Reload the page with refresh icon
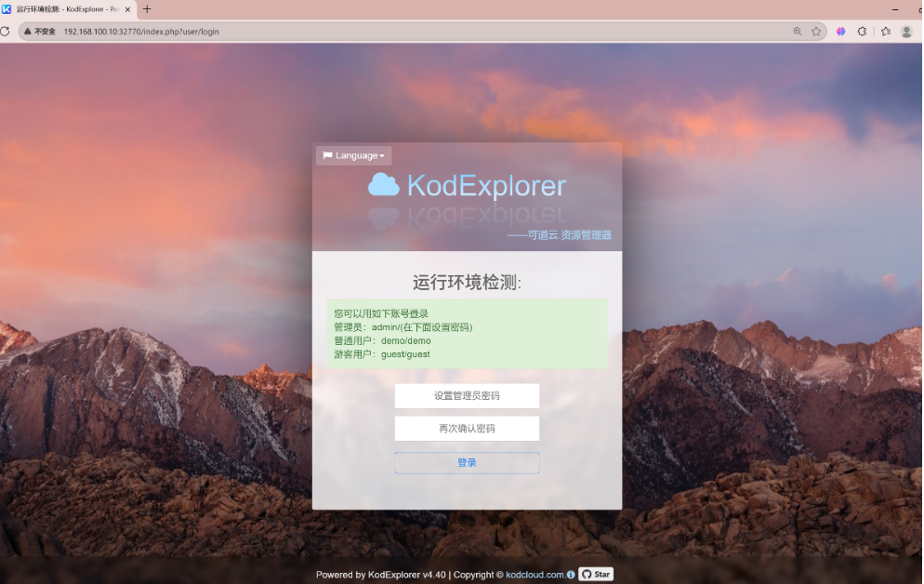The width and height of the screenshot is (924, 584). pos(6,32)
